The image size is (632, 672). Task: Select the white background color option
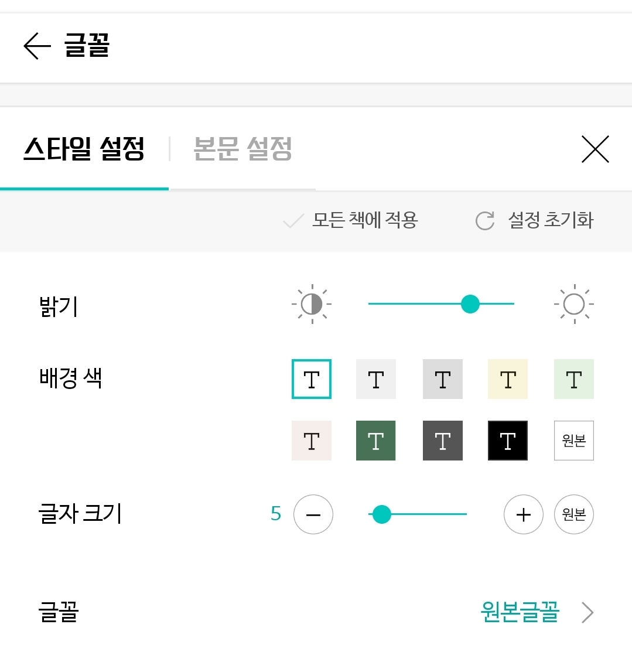click(312, 379)
